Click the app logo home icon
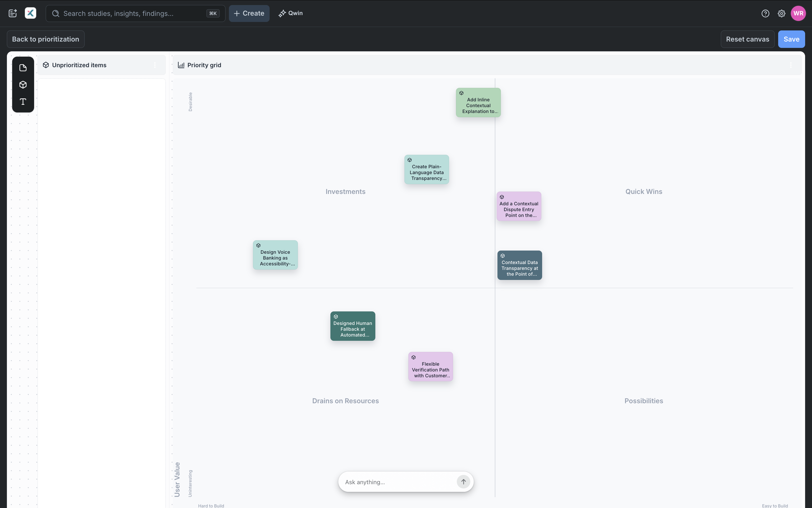The width and height of the screenshot is (812, 508). [31, 13]
